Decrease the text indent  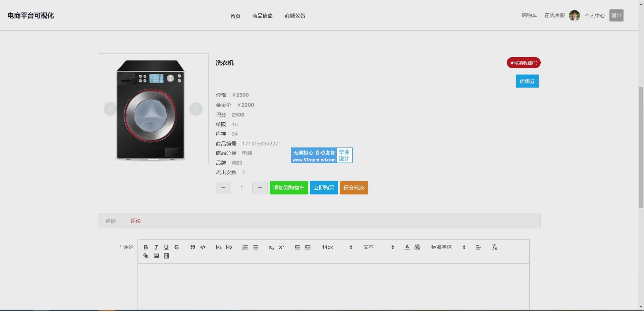[x=297, y=247]
